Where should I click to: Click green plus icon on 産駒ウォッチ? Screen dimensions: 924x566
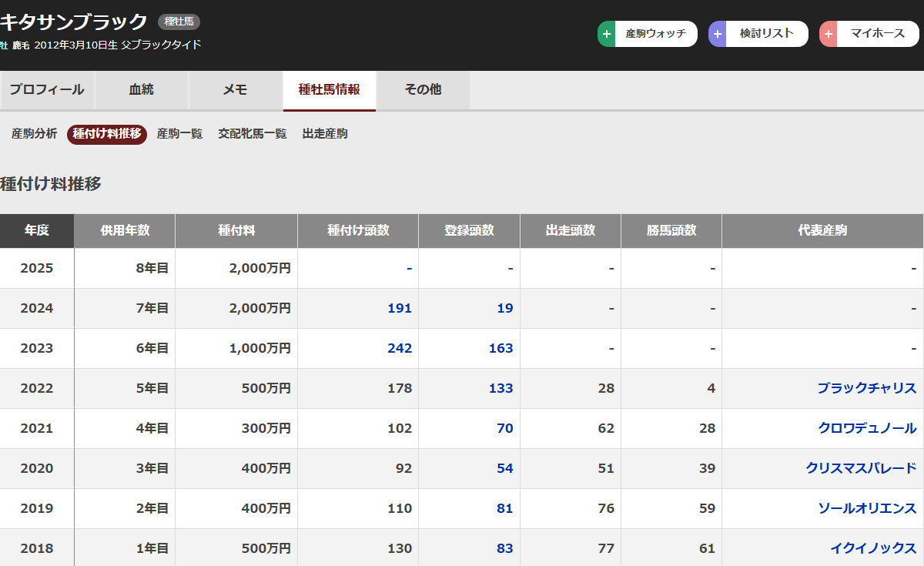[x=607, y=34]
